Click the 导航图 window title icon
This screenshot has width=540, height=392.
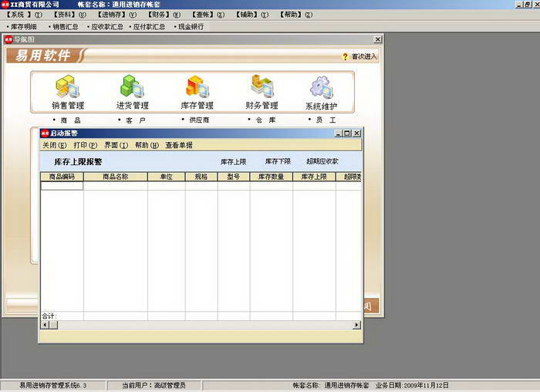point(8,39)
